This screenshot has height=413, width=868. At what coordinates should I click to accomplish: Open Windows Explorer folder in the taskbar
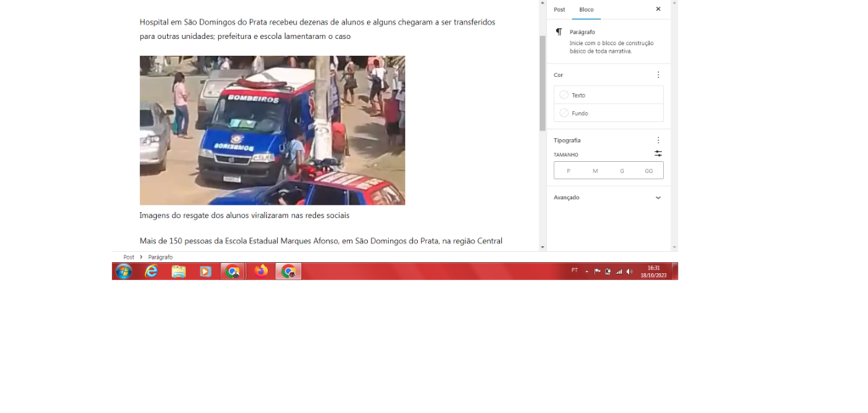178,271
